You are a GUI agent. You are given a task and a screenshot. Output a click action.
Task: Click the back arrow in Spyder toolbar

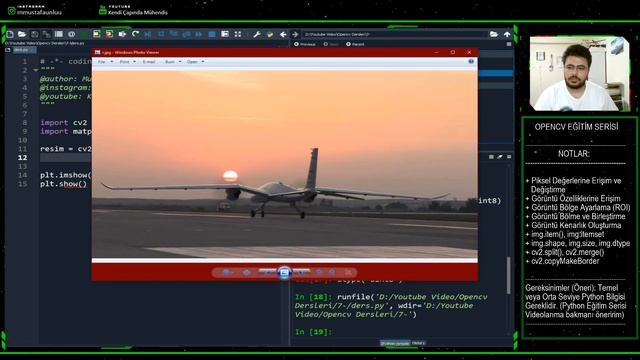point(283,35)
